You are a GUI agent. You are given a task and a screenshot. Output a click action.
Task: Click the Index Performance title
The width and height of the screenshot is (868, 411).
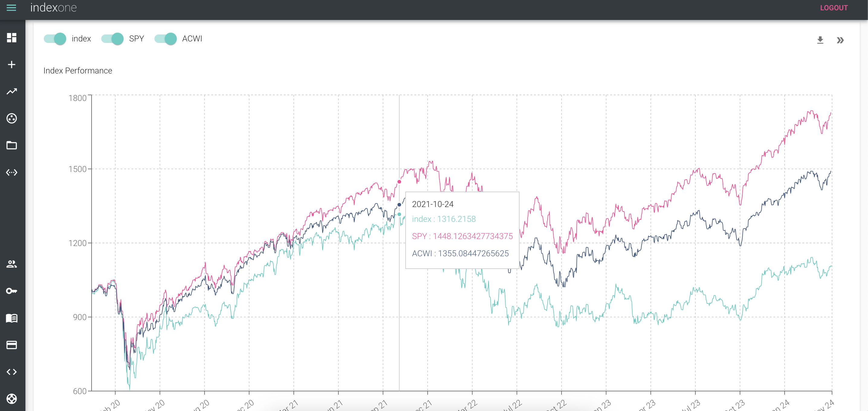point(78,71)
